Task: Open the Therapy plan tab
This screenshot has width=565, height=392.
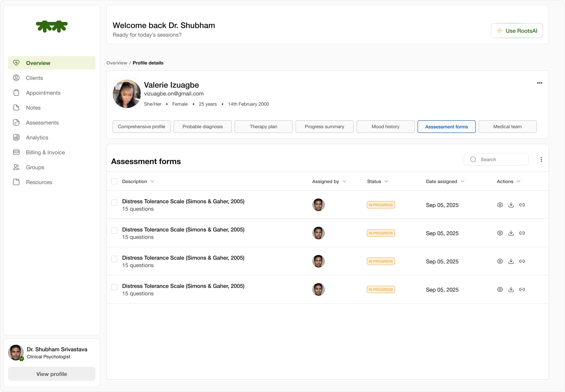Action: (263, 126)
